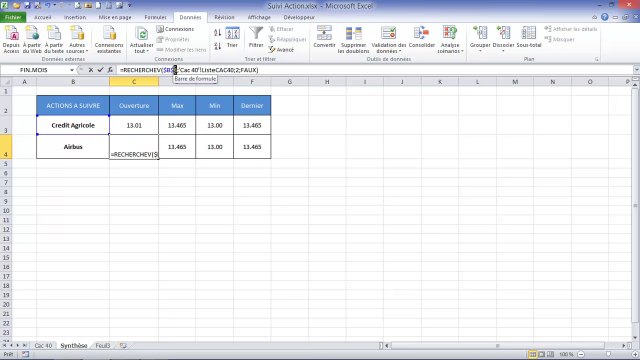Click the Sous-total icon

529,33
